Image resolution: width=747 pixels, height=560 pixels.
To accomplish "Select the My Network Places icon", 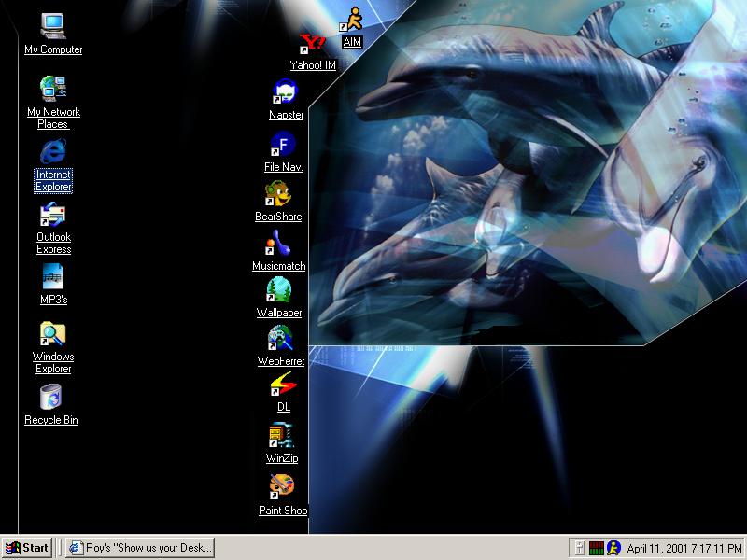I will (x=53, y=89).
